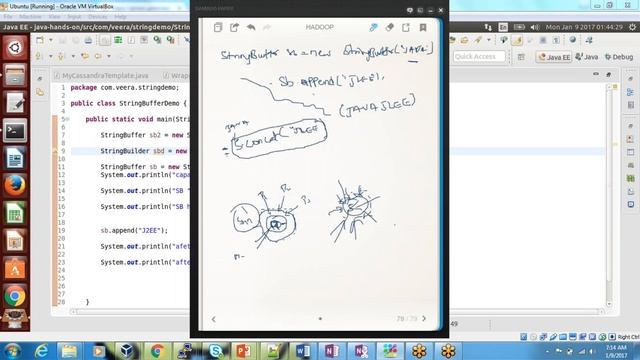Screen dimensions: 640x360
Task: Open the Quick Access field in Eclipse
Action: click(479, 56)
